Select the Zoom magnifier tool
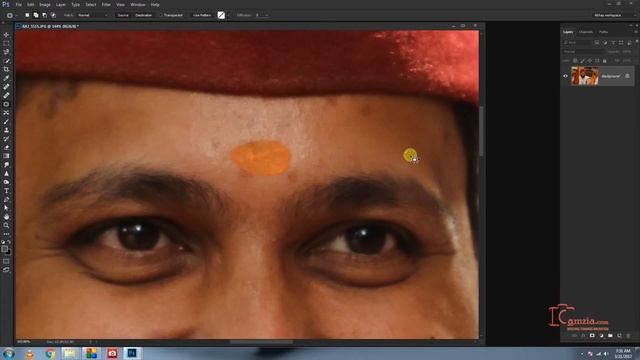The height and width of the screenshot is (360, 640). 6,225
